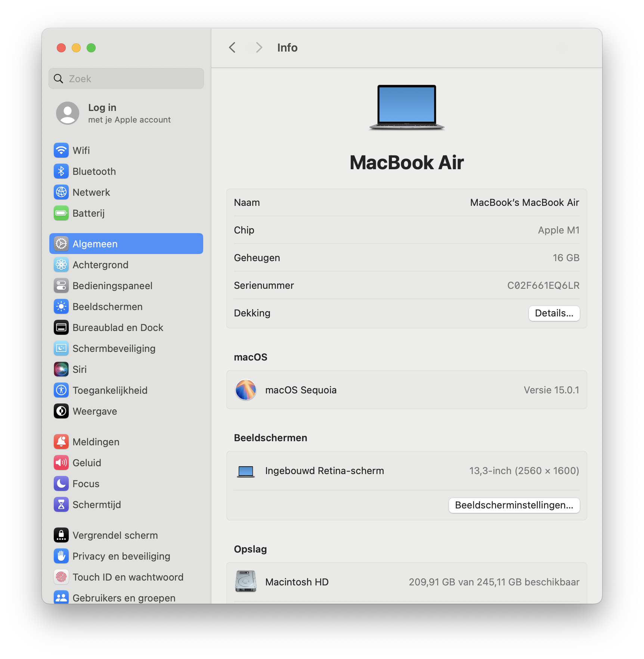
Task: Select the Siri icon
Action: (61, 369)
